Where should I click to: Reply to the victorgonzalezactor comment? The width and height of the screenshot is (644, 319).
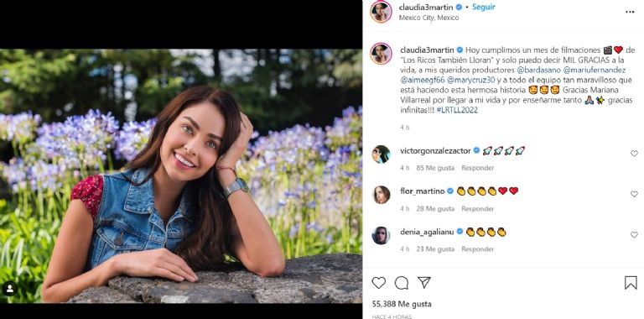point(478,168)
